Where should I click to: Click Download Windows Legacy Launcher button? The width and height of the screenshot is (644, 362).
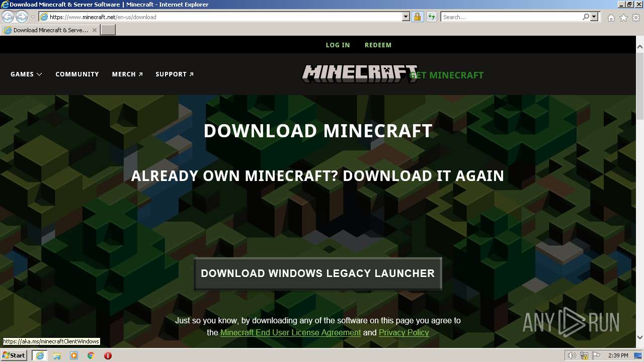[318, 274]
